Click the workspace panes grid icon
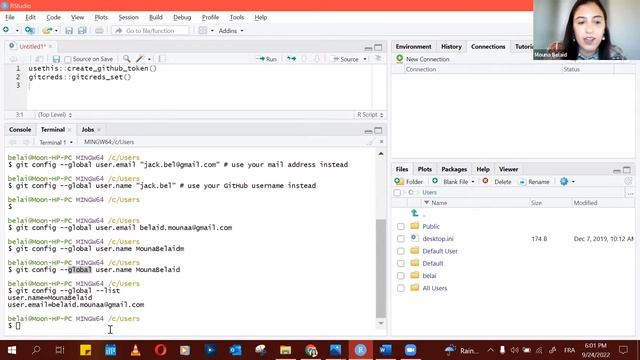 click(202, 31)
